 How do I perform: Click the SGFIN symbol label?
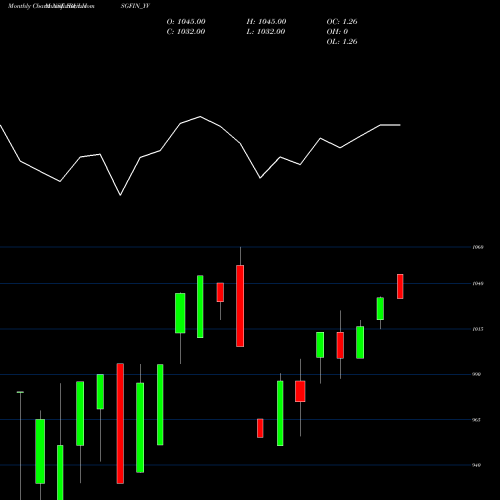coord(135,6)
